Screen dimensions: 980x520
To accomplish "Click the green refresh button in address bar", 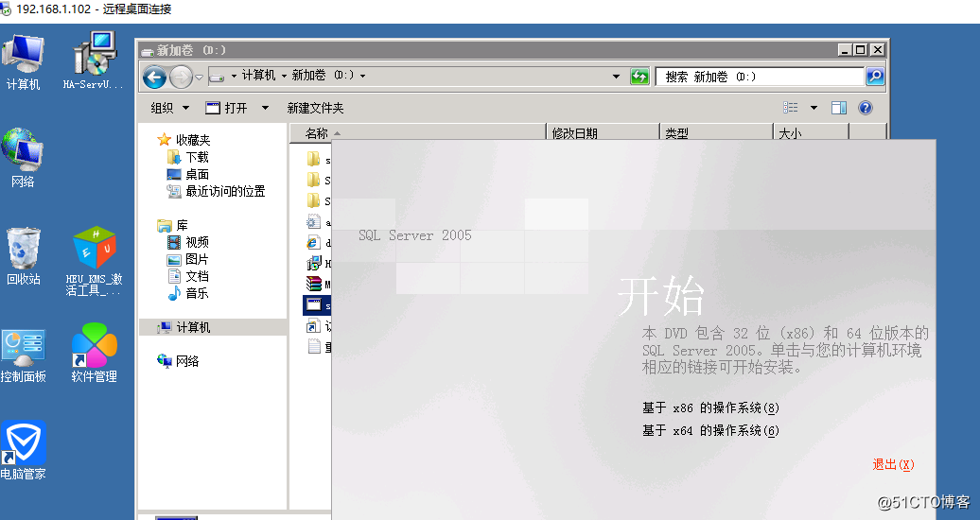I will pyautogui.click(x=639, y=77).
